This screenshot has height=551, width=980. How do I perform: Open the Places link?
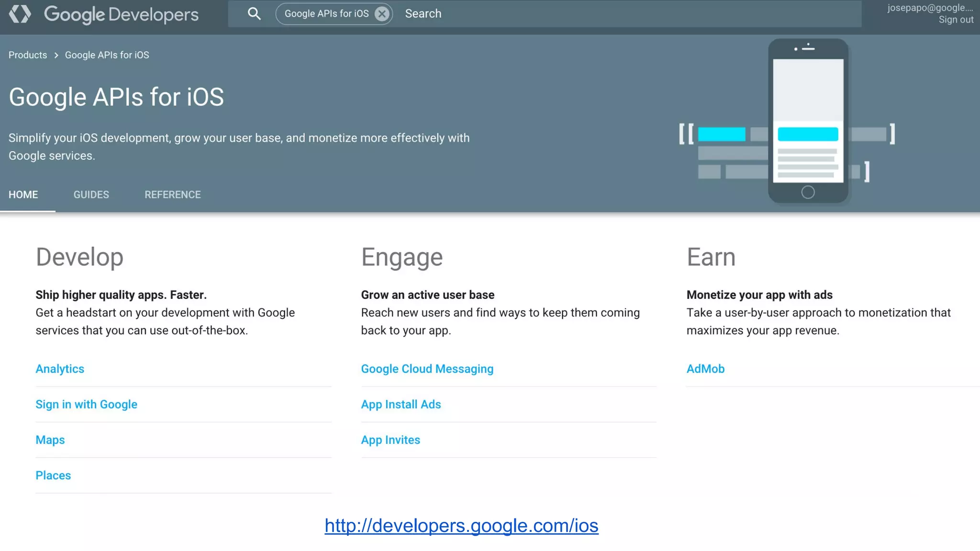[53, 475]
